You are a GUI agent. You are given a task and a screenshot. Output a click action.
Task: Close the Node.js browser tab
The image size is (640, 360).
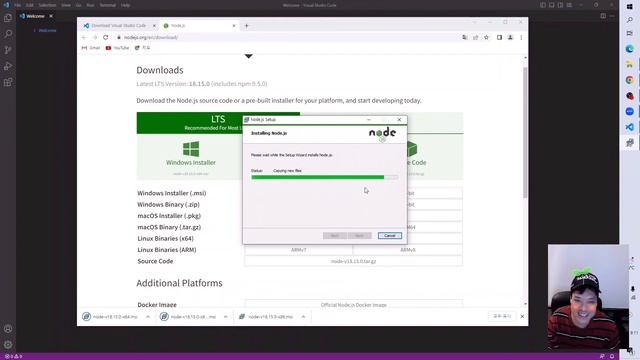tap(234, 26)
